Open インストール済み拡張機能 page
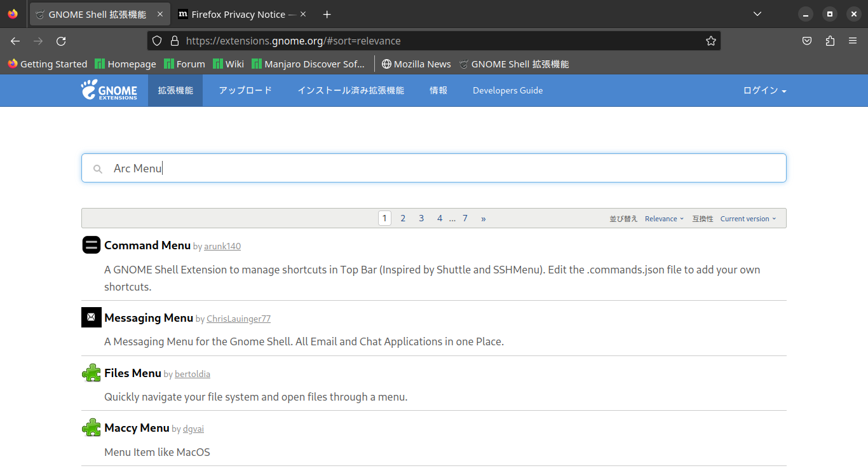Image resolution: width=868 pixels, height=468 pixels. click(351, 90)
